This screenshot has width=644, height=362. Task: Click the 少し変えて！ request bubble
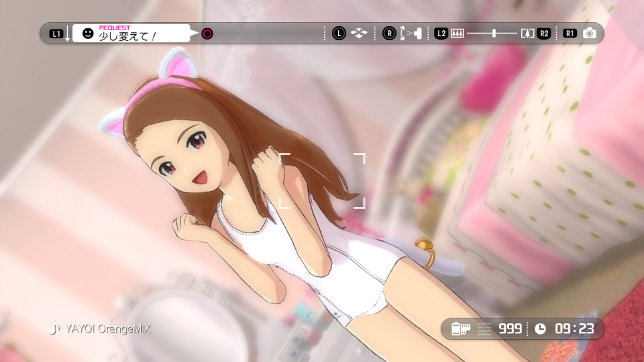pyautogui.click(x=131, y=34)
